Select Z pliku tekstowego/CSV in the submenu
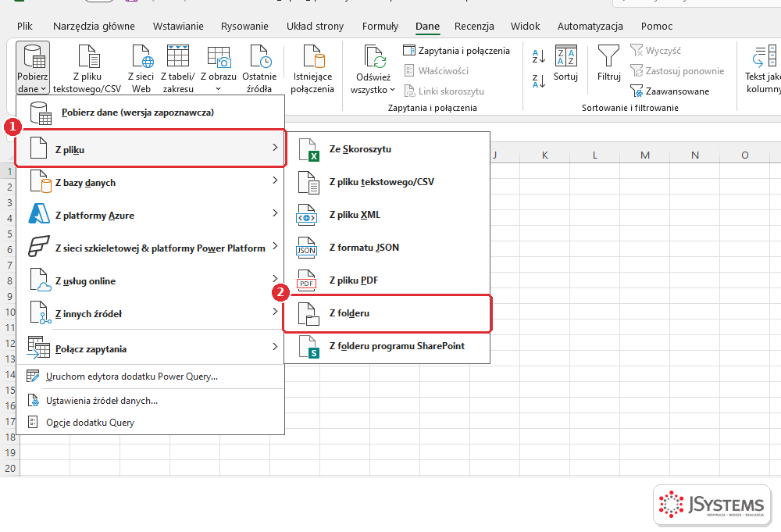Viewport: 781px width, 532px height. [x=387, y=182]
